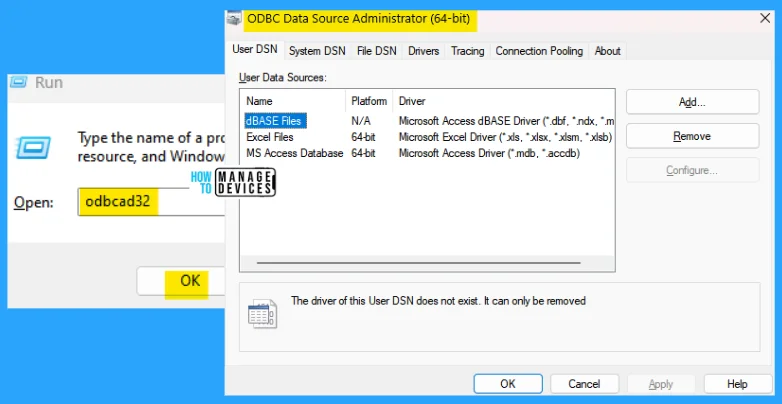Viewport: 782px width, 404px height.
Task: Click the Run dialog title icon
Action: 18,82
